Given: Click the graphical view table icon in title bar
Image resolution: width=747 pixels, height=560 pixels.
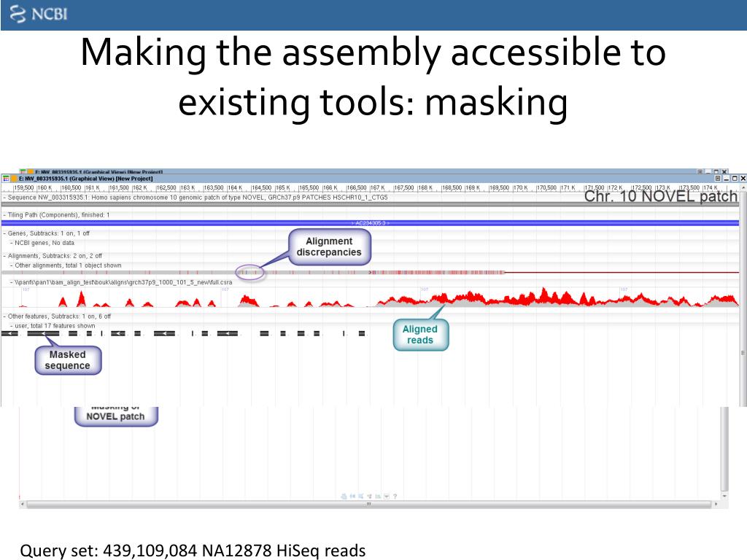Looking at the screenshot, I should (x=6, y=179).
